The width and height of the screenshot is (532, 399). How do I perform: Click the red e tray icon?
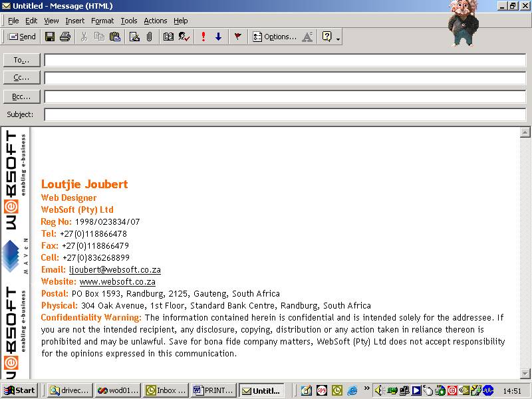[452, 390]
